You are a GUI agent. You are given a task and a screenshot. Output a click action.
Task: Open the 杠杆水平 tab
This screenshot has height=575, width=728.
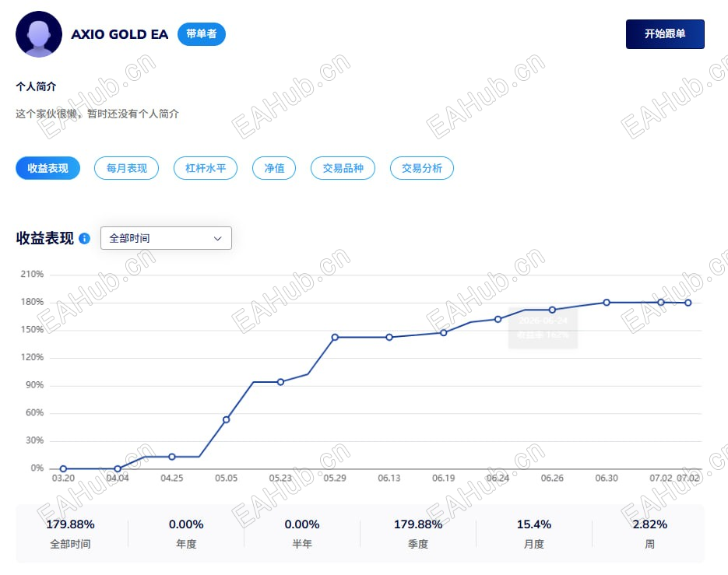point(206,168)
